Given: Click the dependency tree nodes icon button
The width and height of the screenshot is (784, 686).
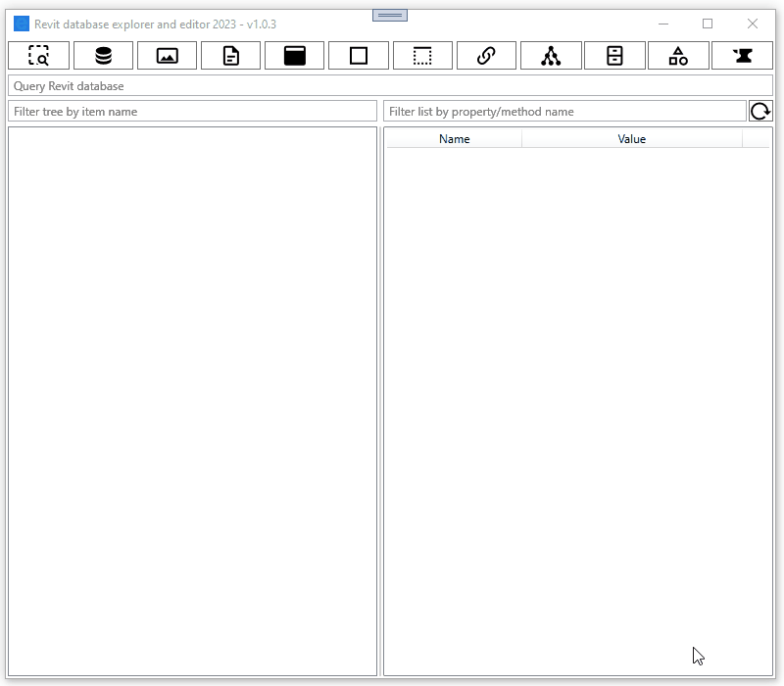Looking at the screenshot, I should (551, 56).
